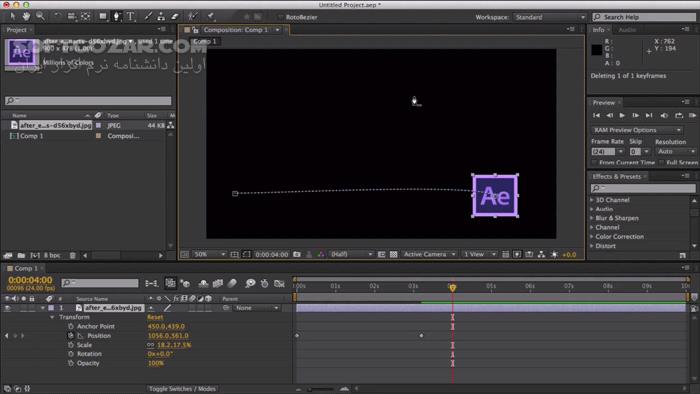The height and width of the screenshot is (394, 700).
Task: Open the Parent None dropdown
Action: (x=257, y=308)
